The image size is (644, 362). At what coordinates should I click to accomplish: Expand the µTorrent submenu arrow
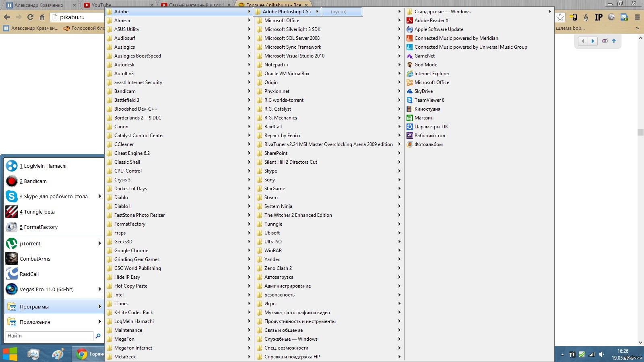(99, 243)
